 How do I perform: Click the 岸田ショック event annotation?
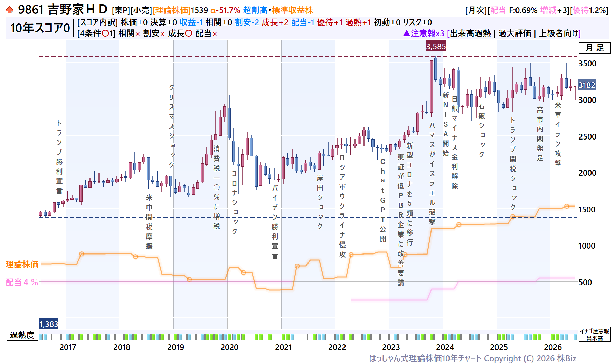coord(320,202)
